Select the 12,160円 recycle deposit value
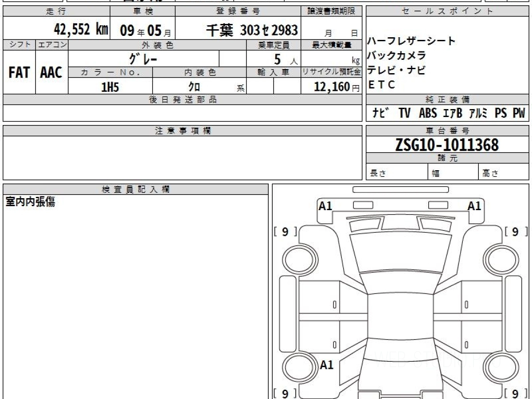The image size is (532, 399). tap(337, 87)
